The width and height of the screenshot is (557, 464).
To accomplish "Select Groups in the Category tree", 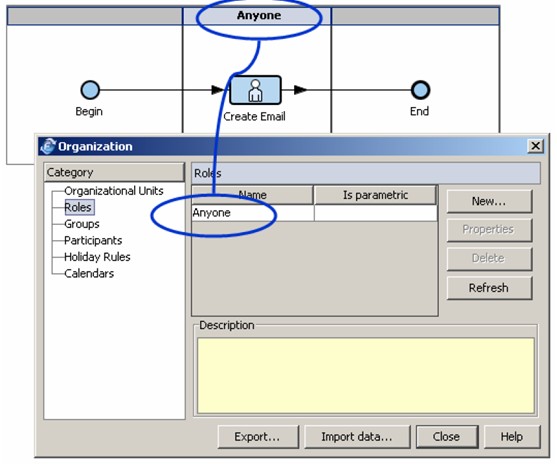I will 82,224.
